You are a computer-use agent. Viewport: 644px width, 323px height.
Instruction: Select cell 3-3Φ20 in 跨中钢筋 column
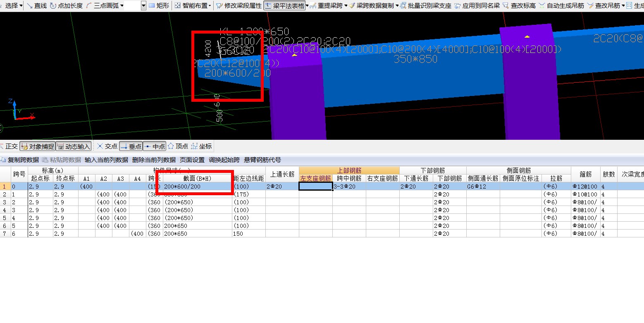click(x=349, y=187)
